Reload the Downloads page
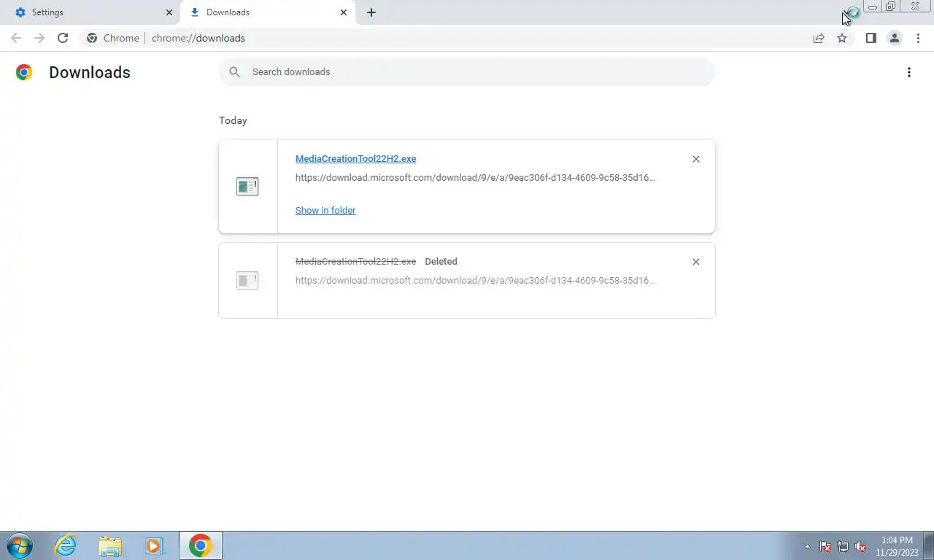This screenshot has width=934, height=560. point(63,38)
